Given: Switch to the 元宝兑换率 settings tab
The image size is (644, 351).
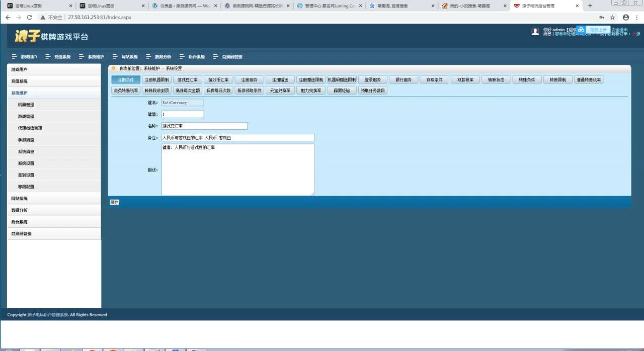Looking at the screenshot, I should point(280,91).
